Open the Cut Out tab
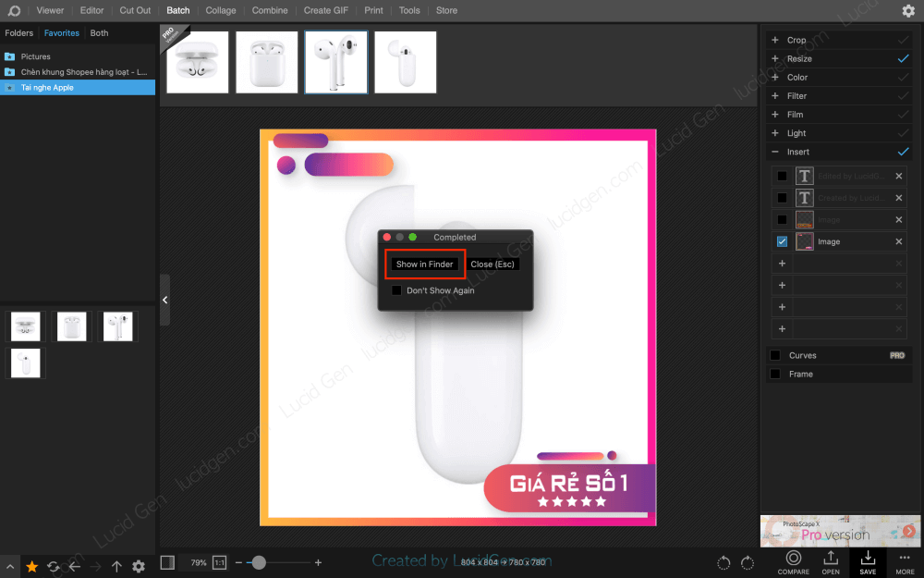 click(x=135, y=10)
